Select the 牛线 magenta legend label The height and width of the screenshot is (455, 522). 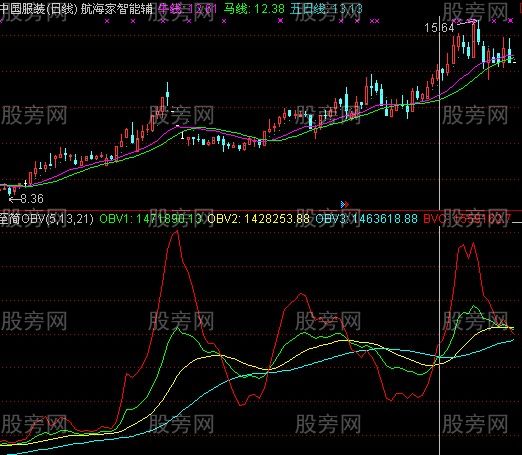coord(188,9)
